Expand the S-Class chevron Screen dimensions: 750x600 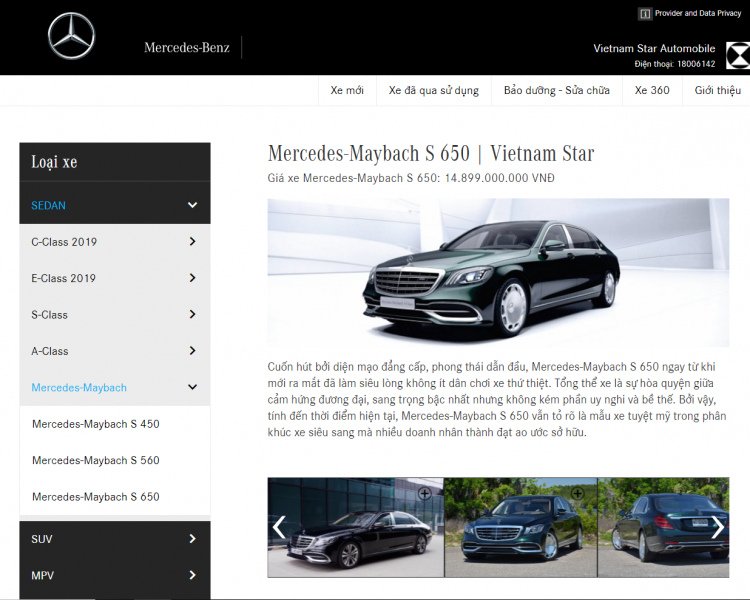192,314
